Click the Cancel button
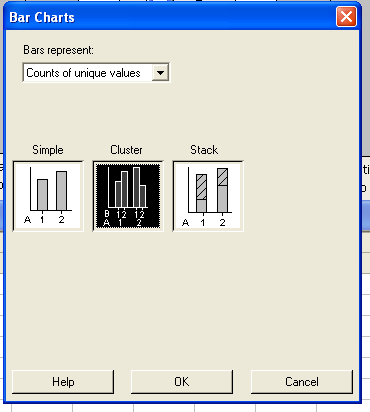 tap(302, 382)
